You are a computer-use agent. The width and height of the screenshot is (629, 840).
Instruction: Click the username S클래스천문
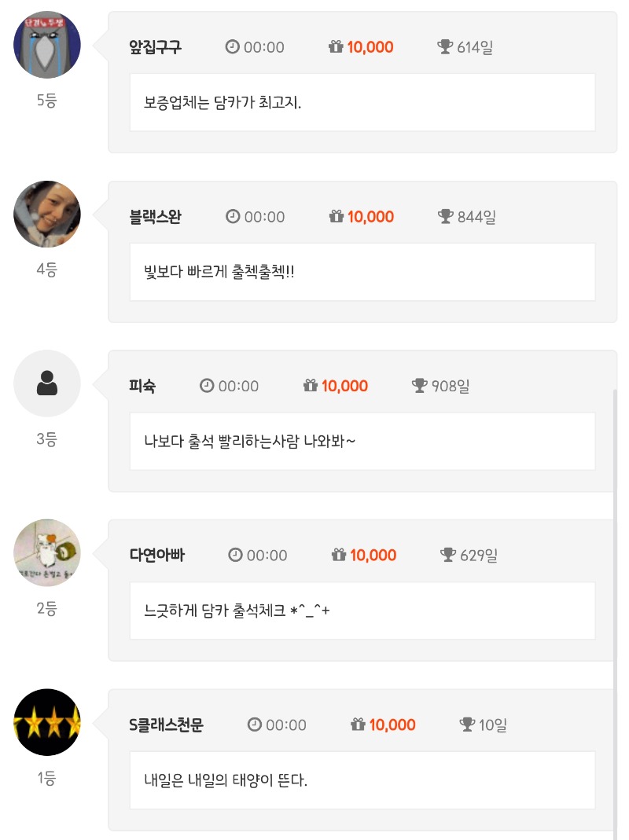point(166,724)
